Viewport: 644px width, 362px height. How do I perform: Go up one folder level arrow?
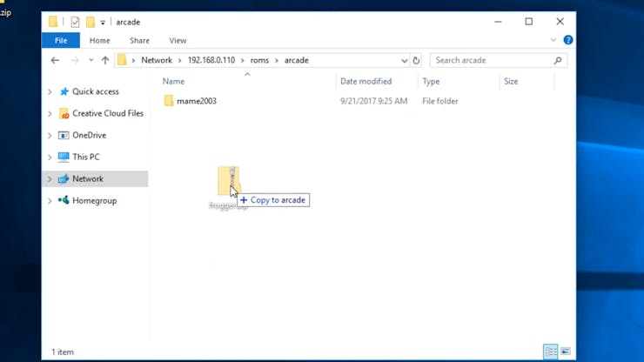click(x=105, y=60)
